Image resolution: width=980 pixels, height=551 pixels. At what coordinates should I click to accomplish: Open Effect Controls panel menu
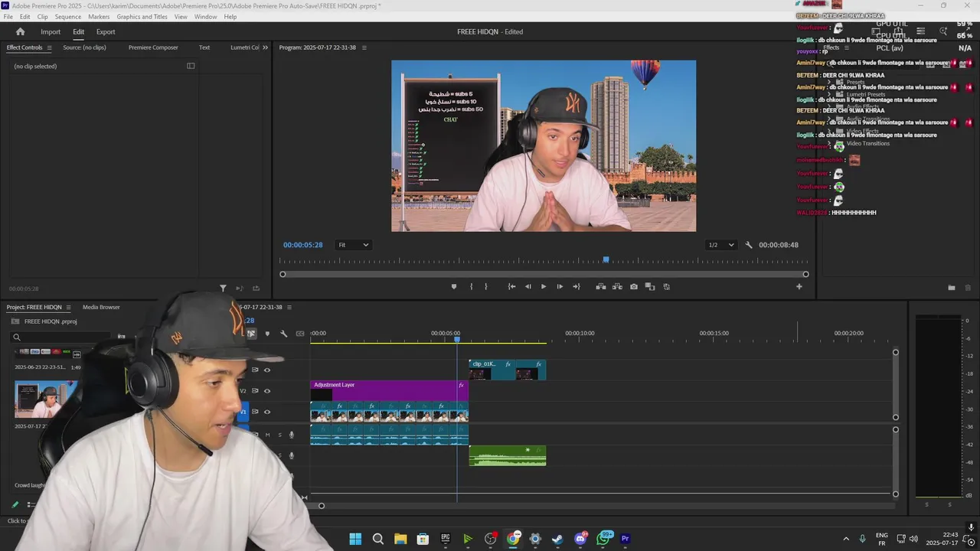click(50, 47)
